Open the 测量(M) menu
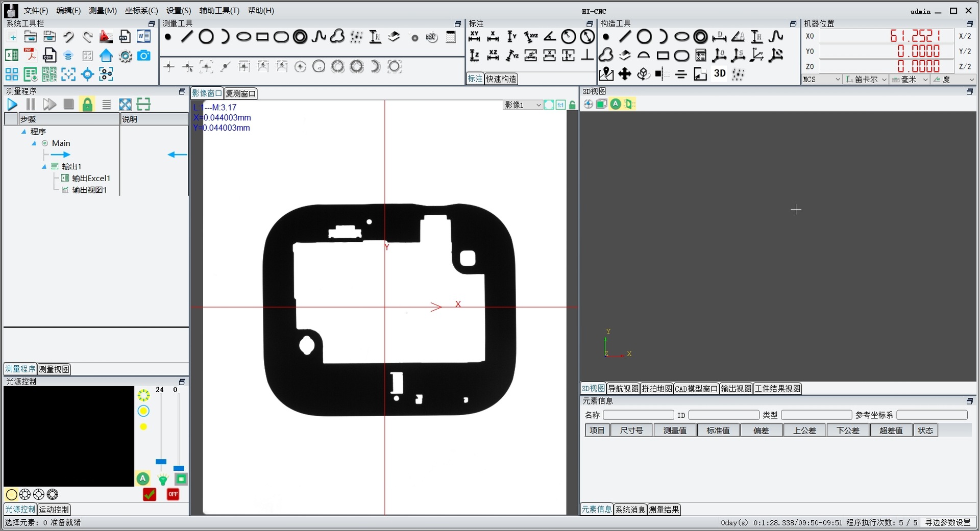 tap(103, 11)
